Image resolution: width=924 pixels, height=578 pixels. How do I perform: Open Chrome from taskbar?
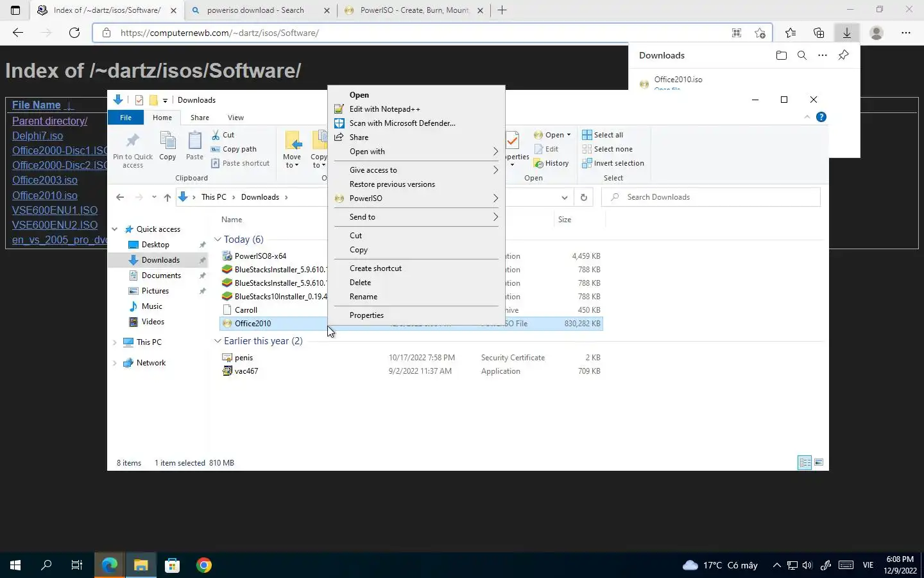(x=203, y=565)
